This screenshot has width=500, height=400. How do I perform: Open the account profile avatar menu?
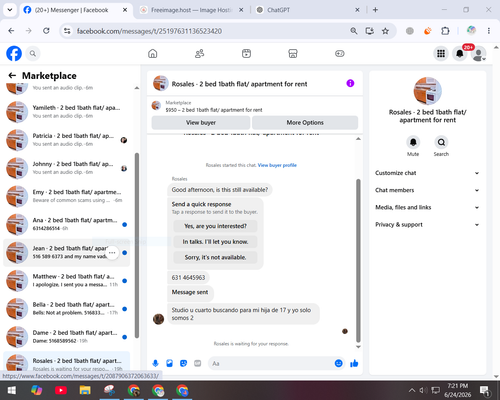tap(479, 54)
